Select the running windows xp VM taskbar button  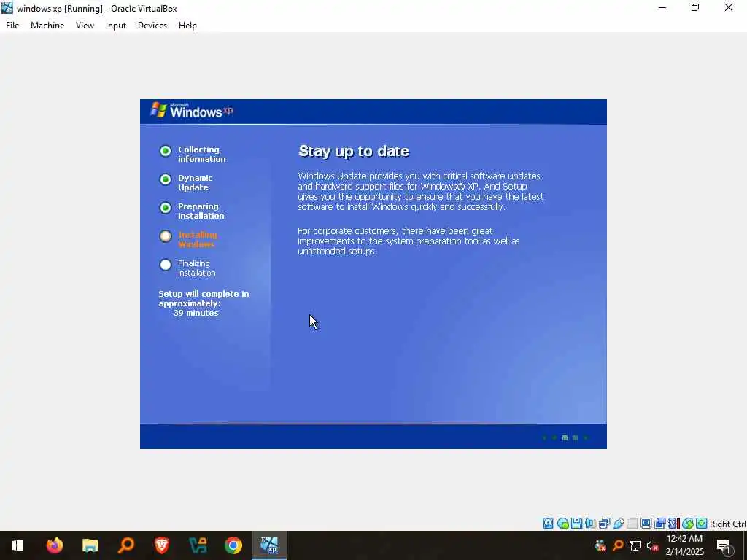(x=269, y=545)
